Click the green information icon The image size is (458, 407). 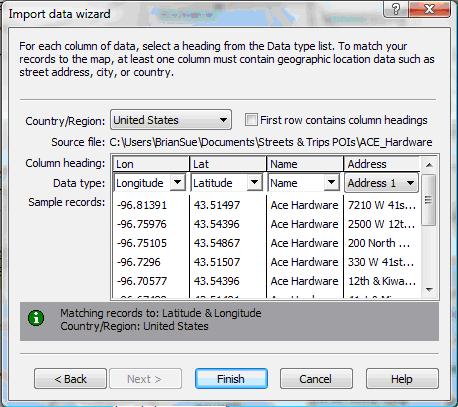pyautogui.click(x=36, y=318)
